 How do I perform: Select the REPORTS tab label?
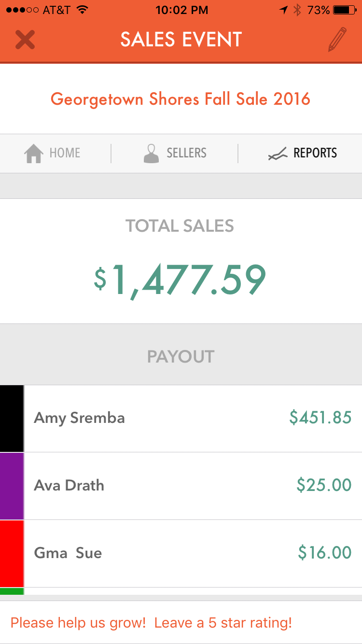tap(315, 154)
